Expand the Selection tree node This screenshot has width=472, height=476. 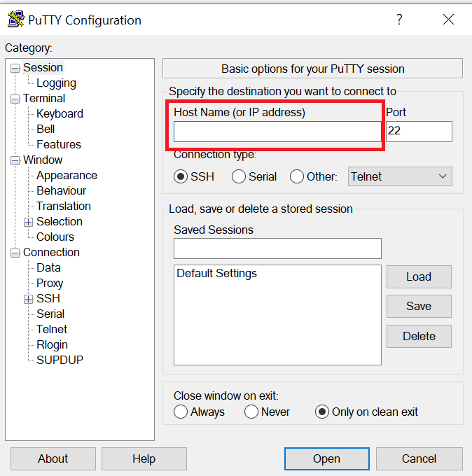tap(28, 222)
